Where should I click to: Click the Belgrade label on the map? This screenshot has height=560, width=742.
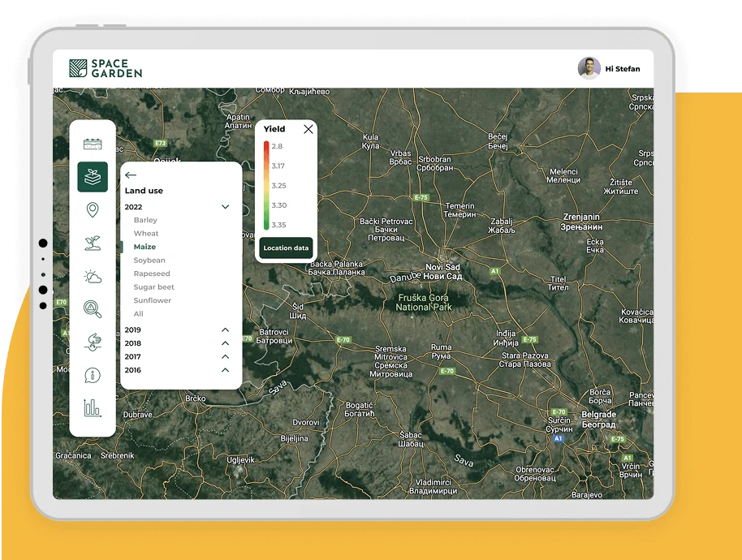[598, 419]
